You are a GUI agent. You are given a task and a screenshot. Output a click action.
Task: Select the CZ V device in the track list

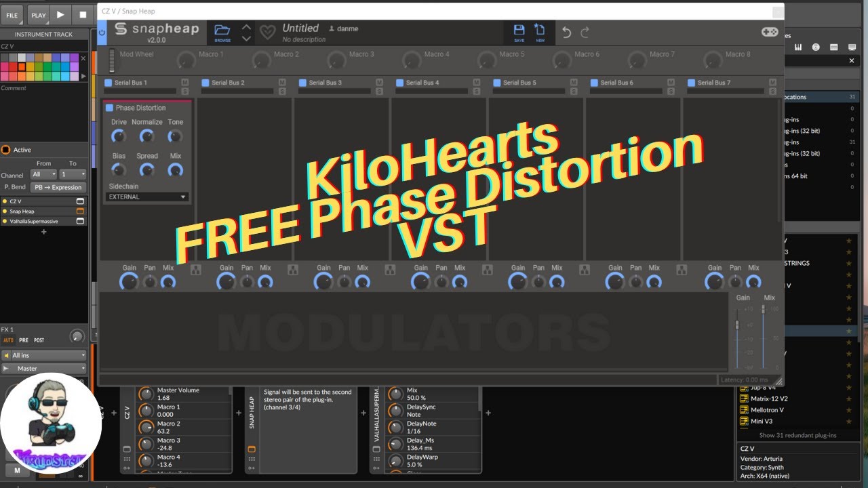coord(38,201)
